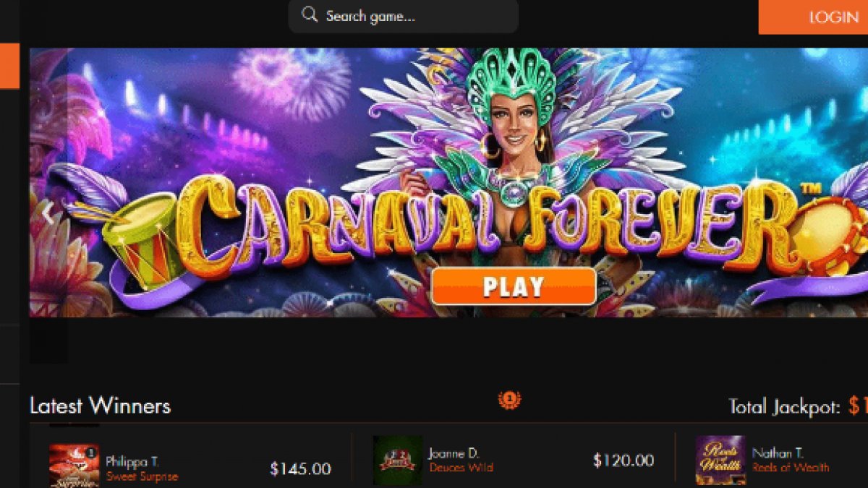Focus the Search game input field
Screen dimensions: 868x488
point(403,16)
